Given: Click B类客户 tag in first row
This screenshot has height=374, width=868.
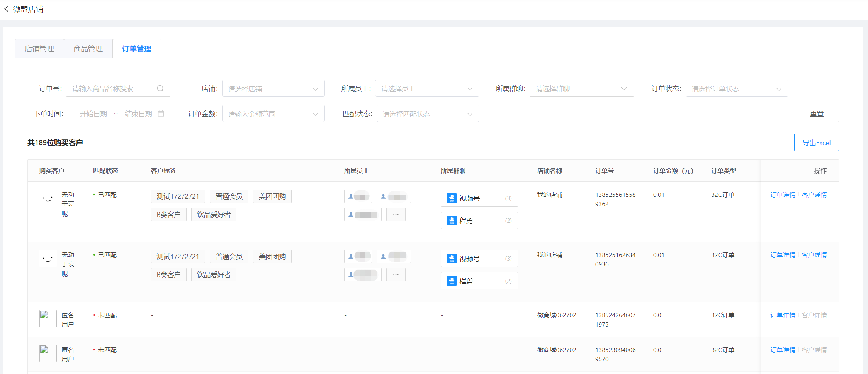Looking at the screenshot, I should point(169,214).
